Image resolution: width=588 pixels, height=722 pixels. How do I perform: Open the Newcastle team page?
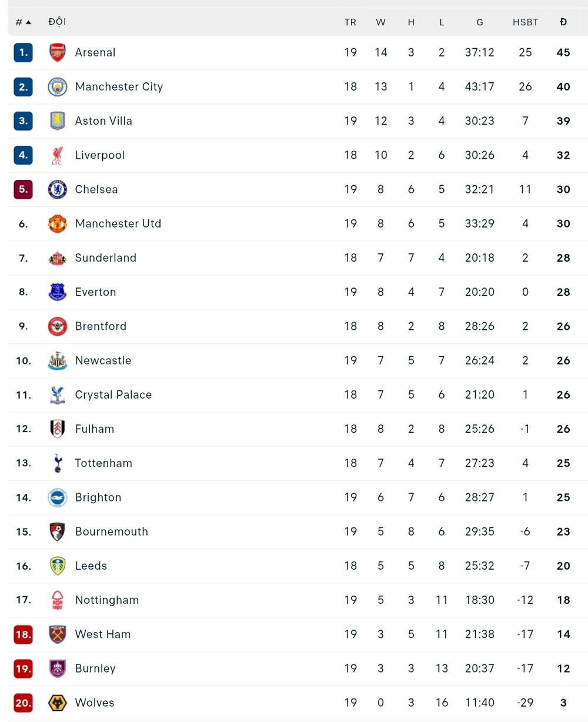[x=103, y=360]
